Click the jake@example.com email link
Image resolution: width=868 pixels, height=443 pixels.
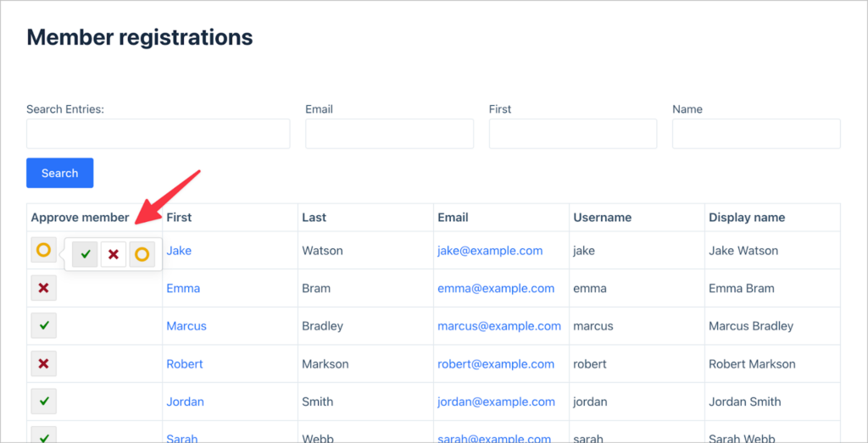490,251
